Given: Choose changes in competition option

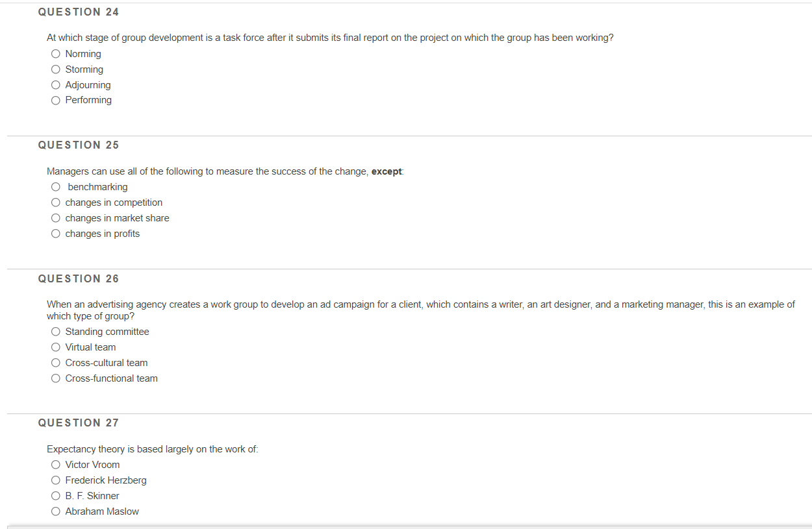Looking at the screenshot, I should (x=55, y=202).
